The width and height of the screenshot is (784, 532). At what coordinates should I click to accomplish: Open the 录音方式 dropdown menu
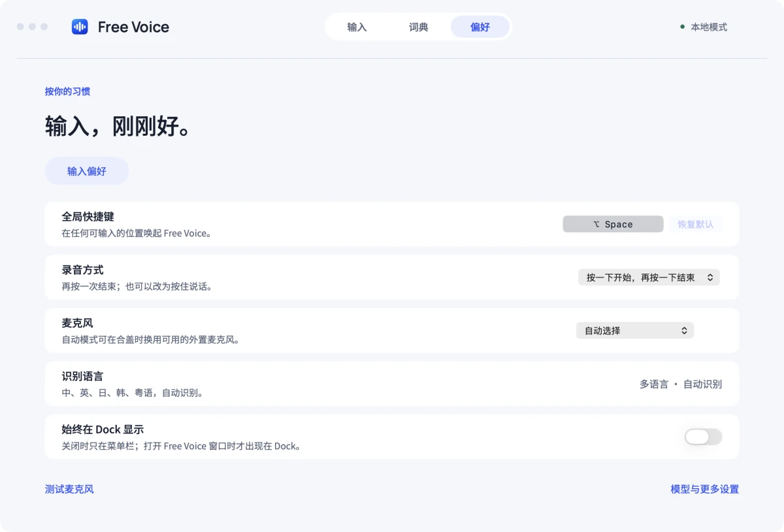(x=649, y=277)
